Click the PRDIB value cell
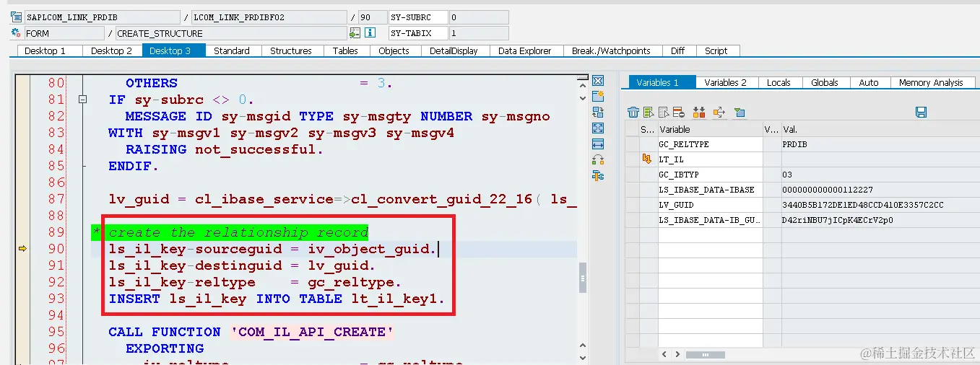 [880, 144]
